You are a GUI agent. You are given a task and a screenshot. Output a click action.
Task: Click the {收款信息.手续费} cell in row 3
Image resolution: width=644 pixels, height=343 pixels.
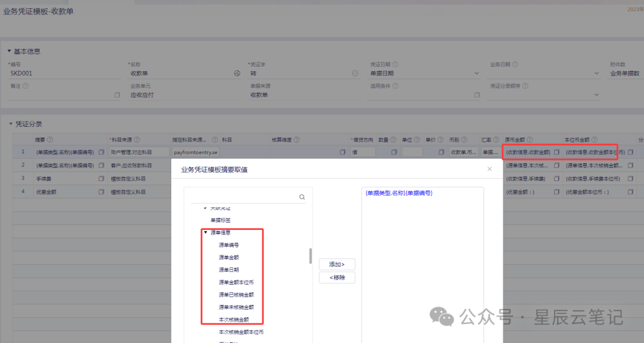[526, 179]
